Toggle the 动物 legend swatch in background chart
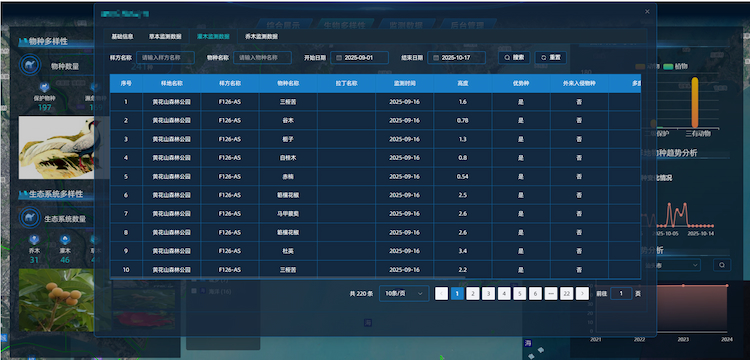 tap(640, 66)
